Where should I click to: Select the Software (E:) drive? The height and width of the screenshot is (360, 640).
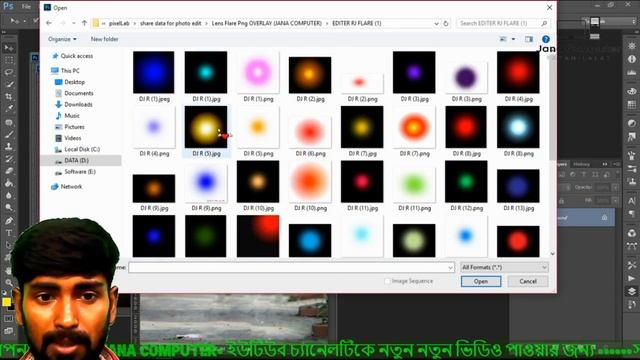(x=80, y=172)
